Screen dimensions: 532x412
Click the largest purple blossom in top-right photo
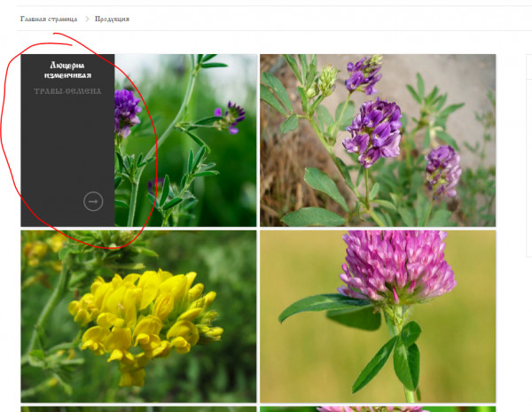(372, 131)
